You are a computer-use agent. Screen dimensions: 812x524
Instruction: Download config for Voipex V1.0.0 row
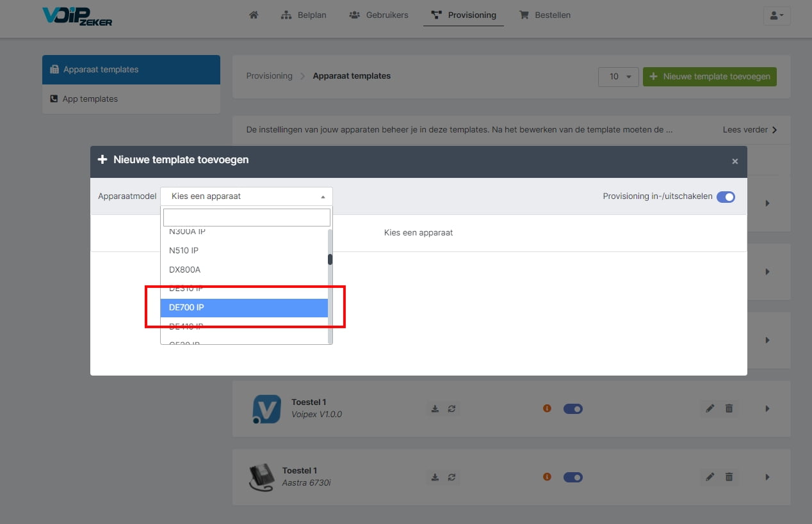pos(435,409)
